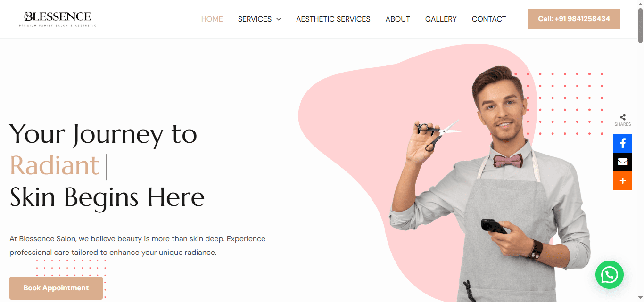Screen dimensions: 644x302
Task: Click the scrollbar up arrow
Action: [x=640, y=4]
